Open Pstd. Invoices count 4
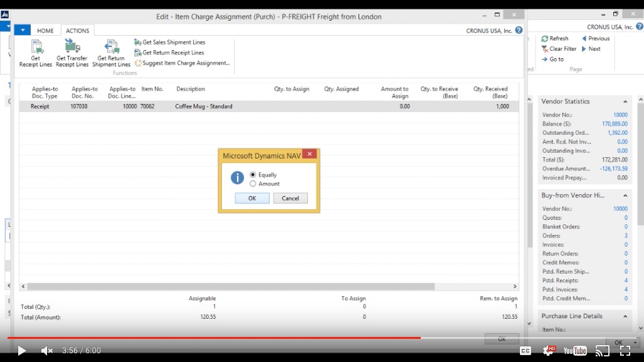Image resolution: width=644 pixels, height=362 pixels. point(626,289)
